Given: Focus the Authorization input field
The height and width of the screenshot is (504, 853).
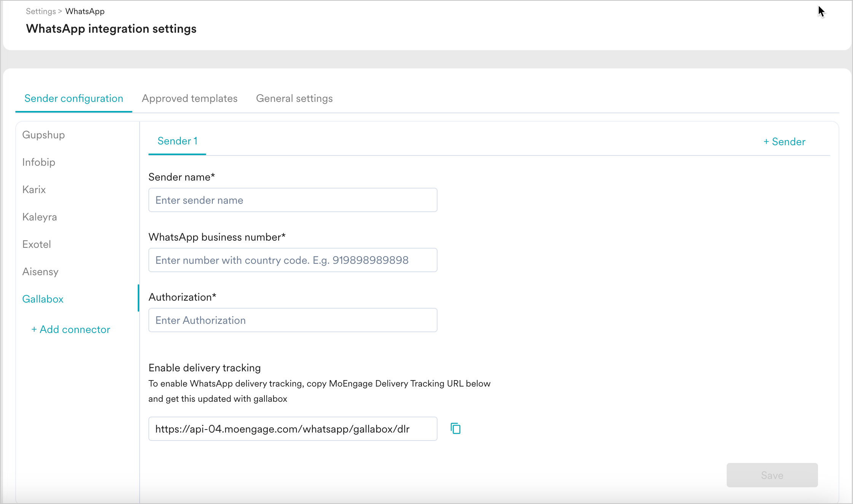Looking at the screenshot, I should coord(293,320).
